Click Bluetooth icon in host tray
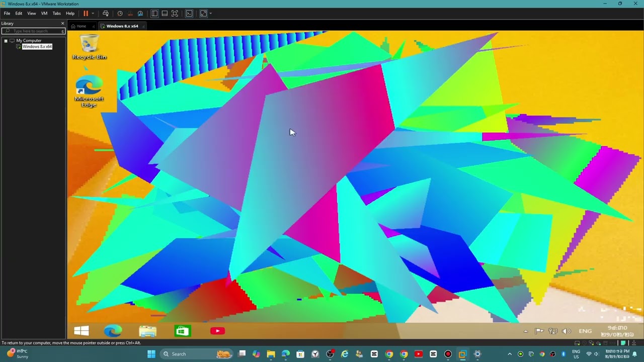The image size is (644, 362). [x=563, y=354]
